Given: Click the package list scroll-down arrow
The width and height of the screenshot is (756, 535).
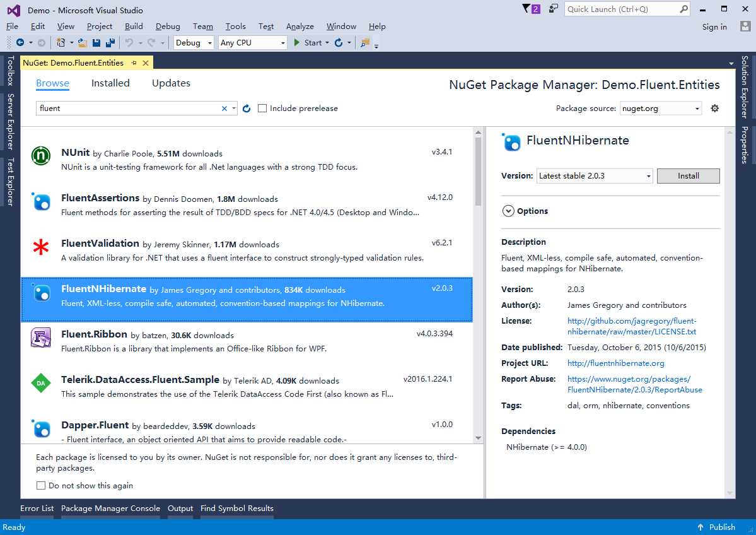Looking at the screenshot, I should (478, 438).
